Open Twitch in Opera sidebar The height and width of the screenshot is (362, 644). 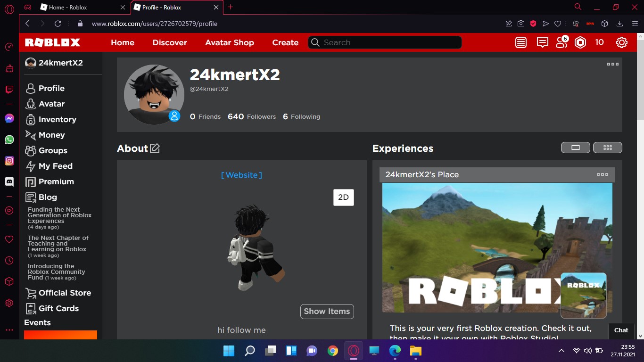(x=9, y=90)
